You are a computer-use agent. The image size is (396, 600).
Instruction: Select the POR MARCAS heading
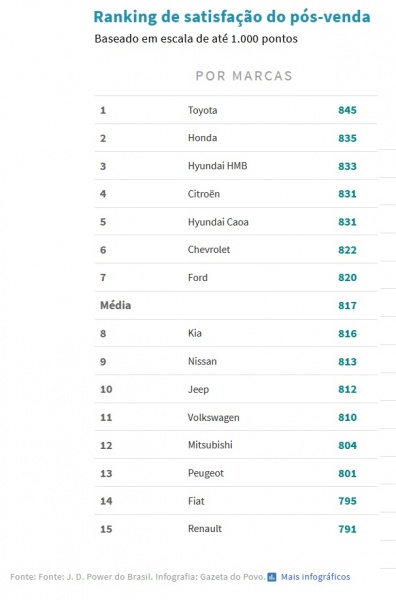tap(244, 76)
